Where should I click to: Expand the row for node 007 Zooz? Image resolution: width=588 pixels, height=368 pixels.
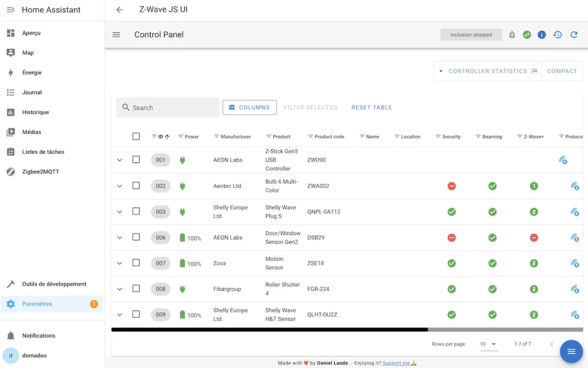coord(119,263)
